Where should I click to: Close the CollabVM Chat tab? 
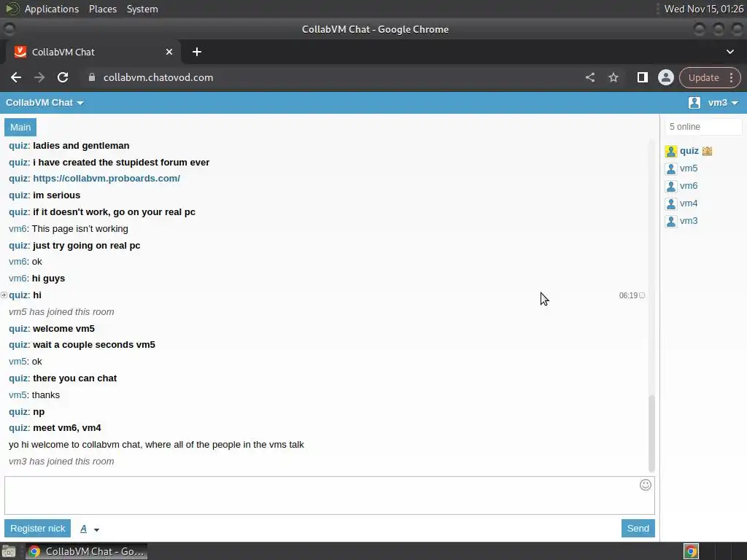click(169, 52)
